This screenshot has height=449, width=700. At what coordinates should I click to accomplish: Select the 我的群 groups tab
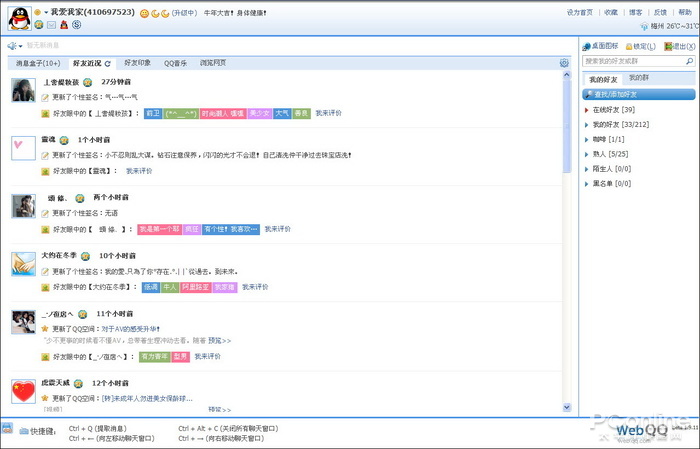(639, 78)
